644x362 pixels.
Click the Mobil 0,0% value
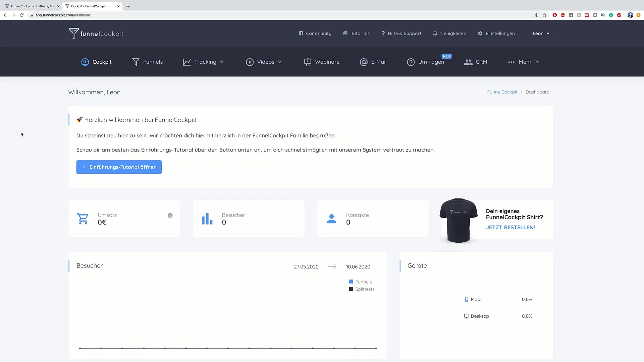(x=527, y=300)
